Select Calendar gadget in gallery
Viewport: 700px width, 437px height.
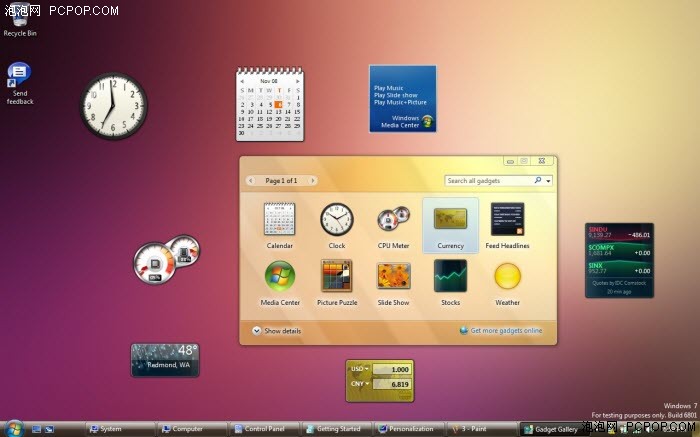[279, 225]
